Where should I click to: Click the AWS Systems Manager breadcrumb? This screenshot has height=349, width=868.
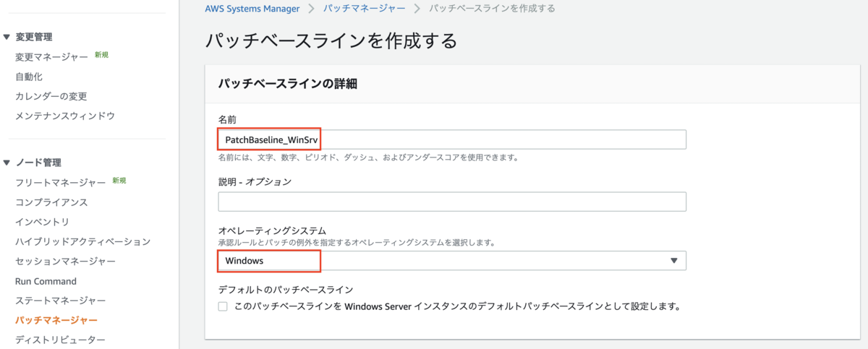(252, 8)
